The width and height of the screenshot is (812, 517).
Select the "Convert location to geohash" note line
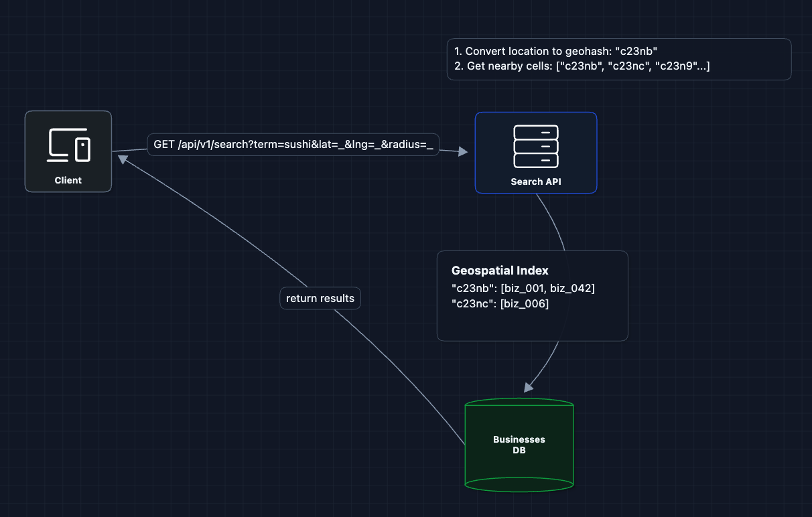pos(555,52)
